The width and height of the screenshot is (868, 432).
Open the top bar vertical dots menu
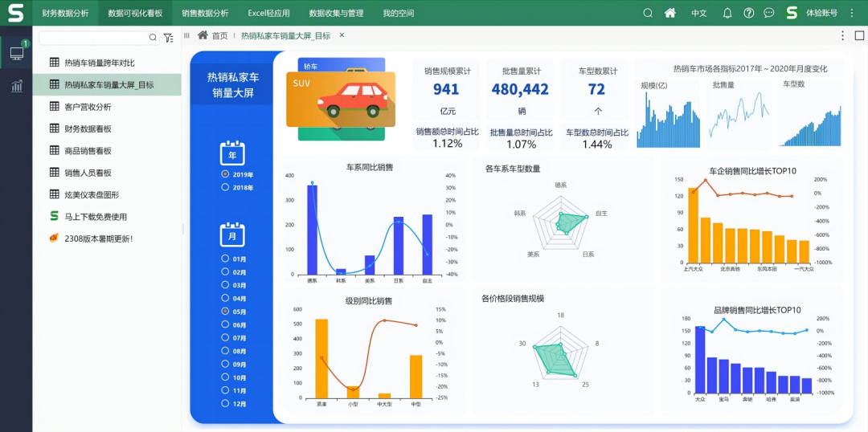pos(852,14)
